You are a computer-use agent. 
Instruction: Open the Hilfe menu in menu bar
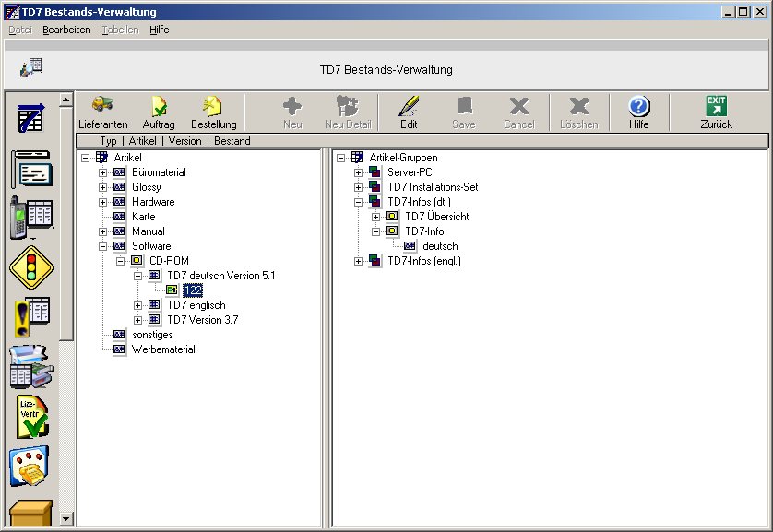[159, 30]
